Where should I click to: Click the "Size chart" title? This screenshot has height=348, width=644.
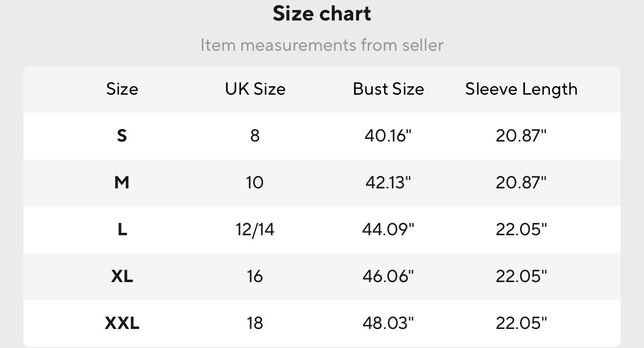[x=322, y=14]
